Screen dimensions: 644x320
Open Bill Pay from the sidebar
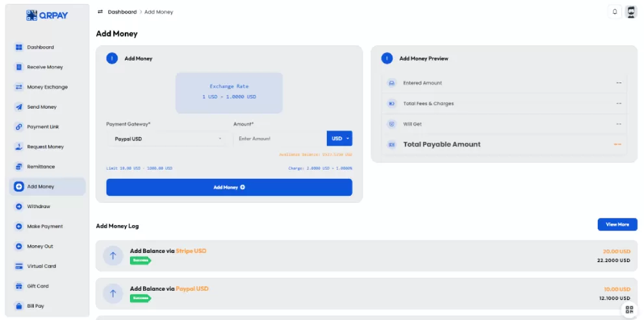point(35,306)
